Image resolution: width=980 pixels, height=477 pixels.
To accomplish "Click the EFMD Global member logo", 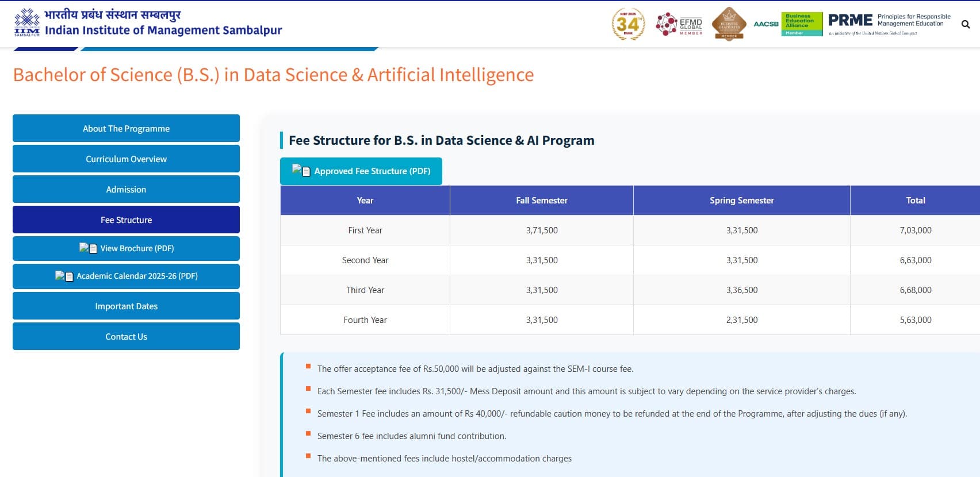I will pyautogui.click(x=679, y=24).
